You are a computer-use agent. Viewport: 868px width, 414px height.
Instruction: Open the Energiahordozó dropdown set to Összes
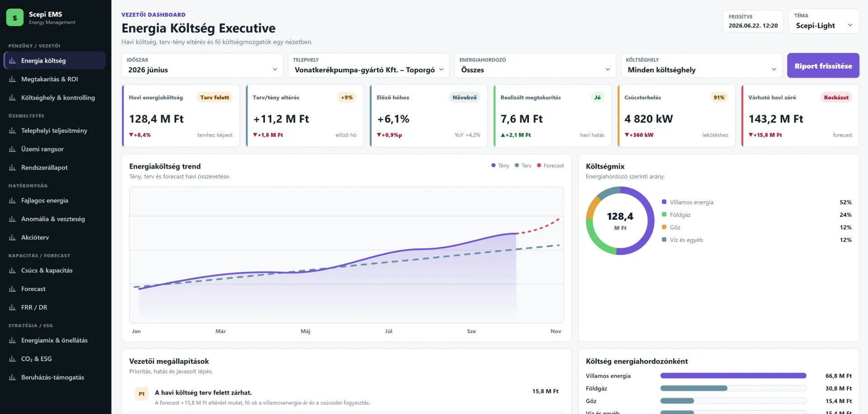[x=535, y=66]
